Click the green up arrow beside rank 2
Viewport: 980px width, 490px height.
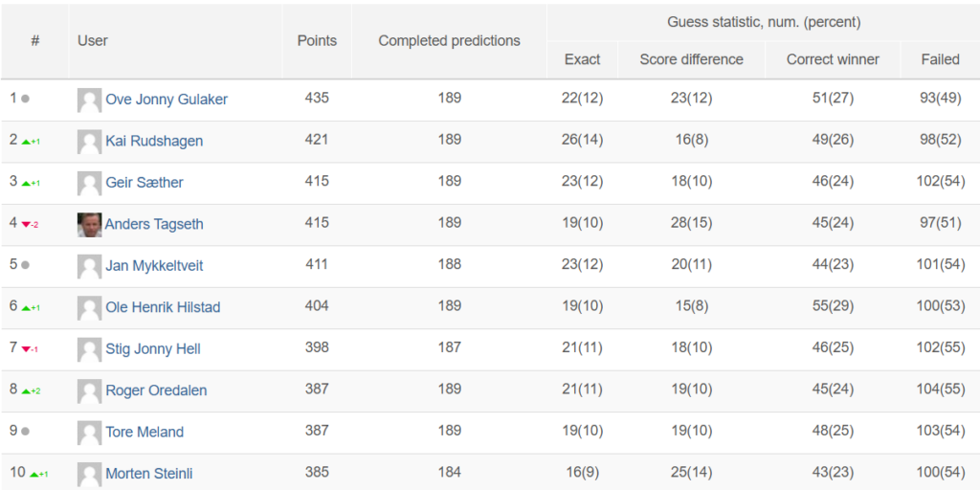[26, 142]
